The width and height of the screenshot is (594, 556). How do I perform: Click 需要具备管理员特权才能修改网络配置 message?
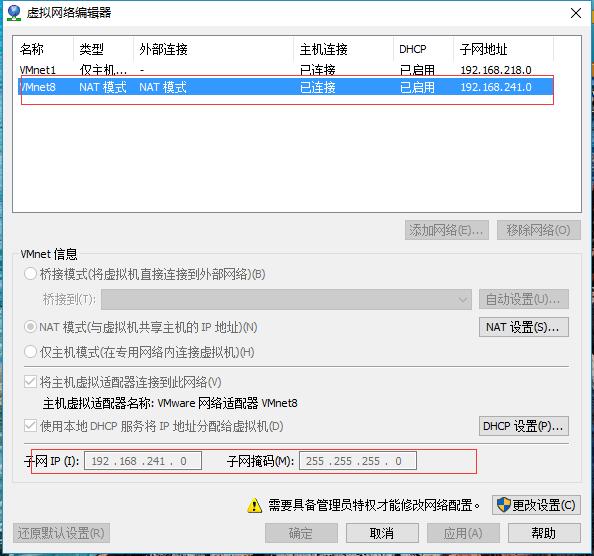374,505
